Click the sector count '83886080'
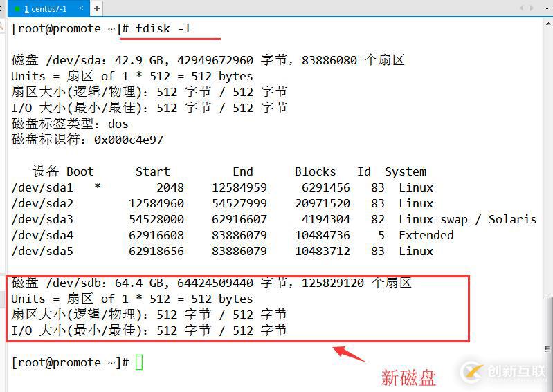Viewport: 553px width, 392px height. coord(329,60)
